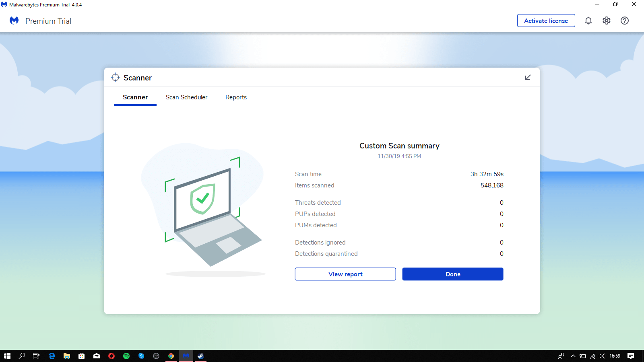644x362 pixels.
Task: Open Task View on the taskbar
Action: tap(36, 356)
